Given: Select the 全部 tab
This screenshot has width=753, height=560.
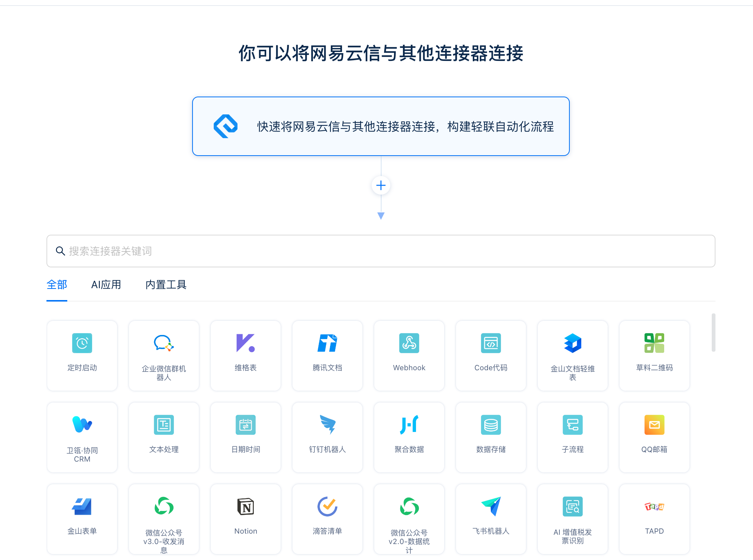Looking at the screenshot, I should pos(57,285).
